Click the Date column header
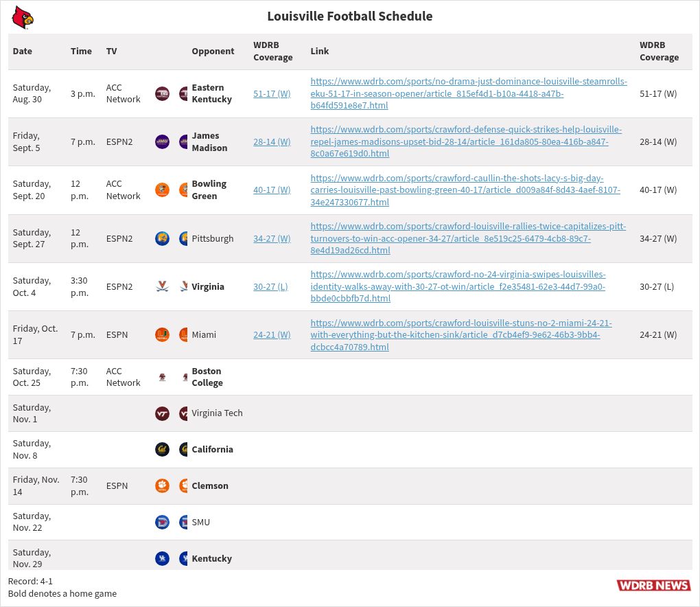 [x=23, y=51]
